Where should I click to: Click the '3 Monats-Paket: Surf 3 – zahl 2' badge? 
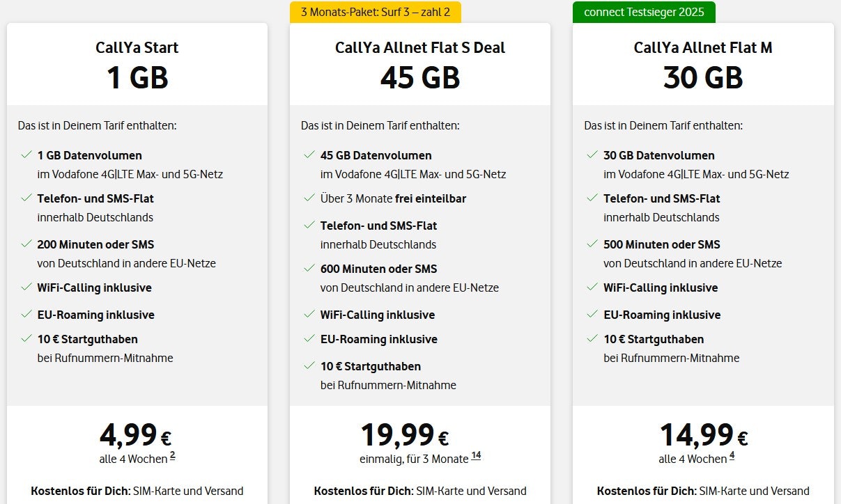[375, 12]
